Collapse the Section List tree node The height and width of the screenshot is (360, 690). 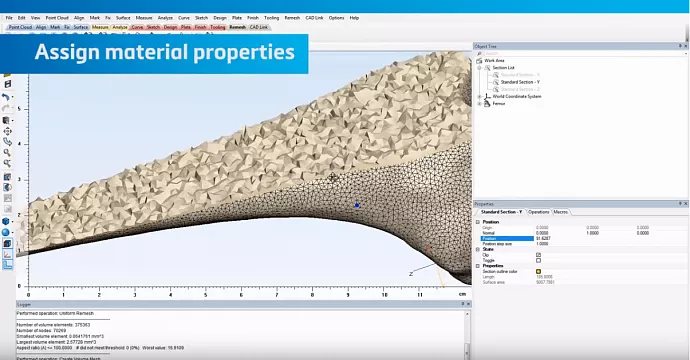pyautogui.click(x=480, y=68)
